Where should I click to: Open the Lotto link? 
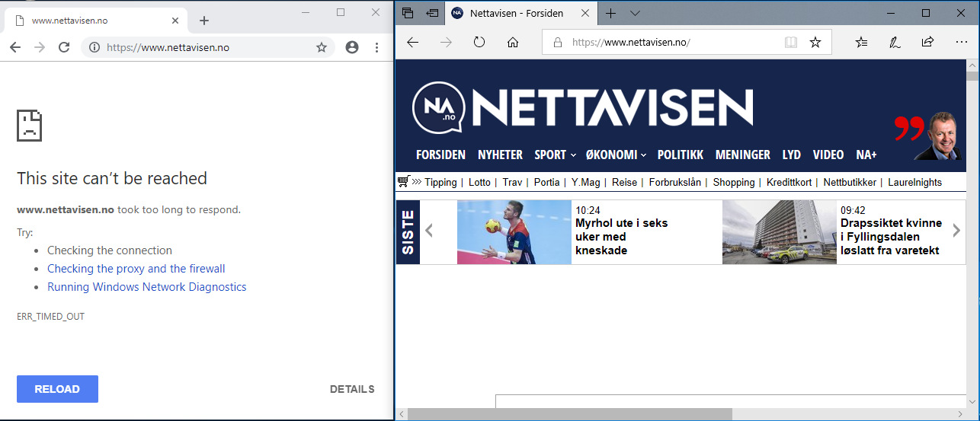pos(479,183)
